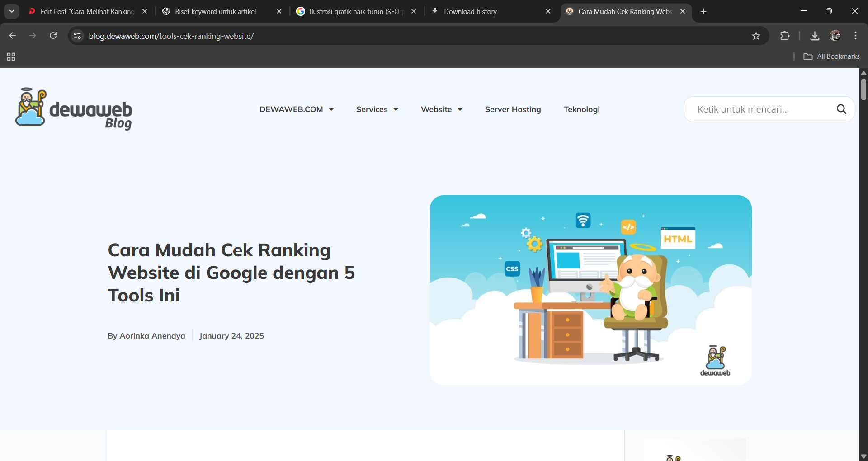The image size is (868, 461).
Task: Reload the current page
Action: [x=53, y=36]
